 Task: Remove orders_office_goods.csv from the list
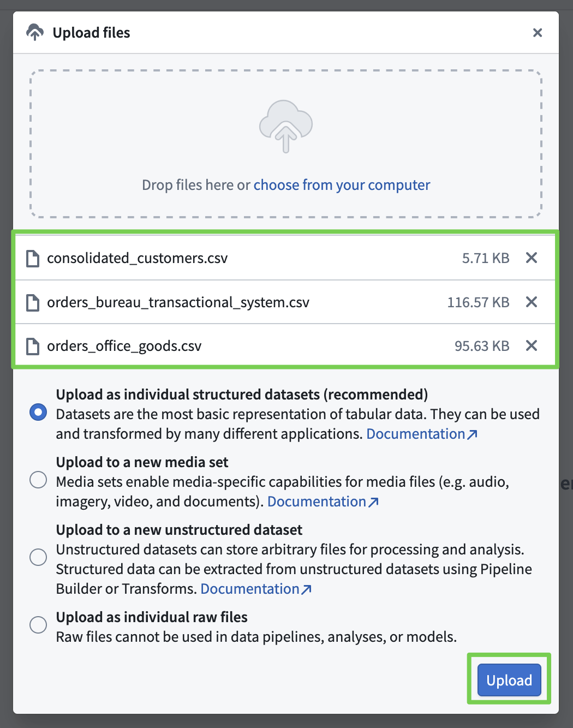531,345
